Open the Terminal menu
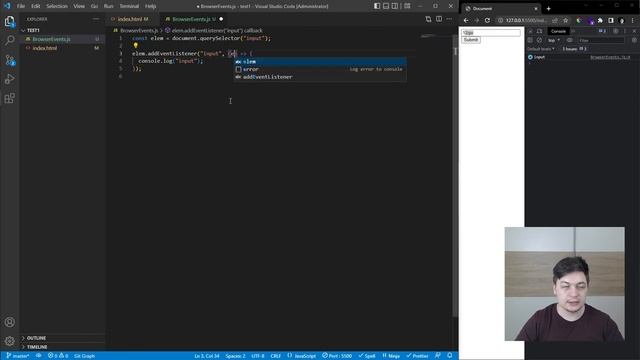640x360 pixels. pyautogui.click(x=129, y=6)
